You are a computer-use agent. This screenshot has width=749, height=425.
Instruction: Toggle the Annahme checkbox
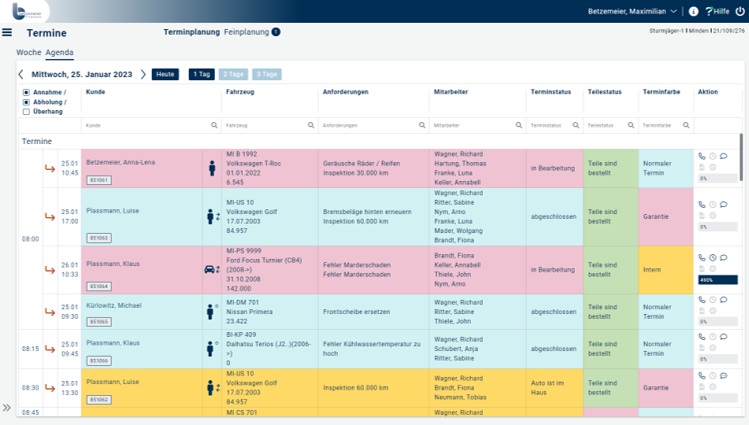[26, 92]
